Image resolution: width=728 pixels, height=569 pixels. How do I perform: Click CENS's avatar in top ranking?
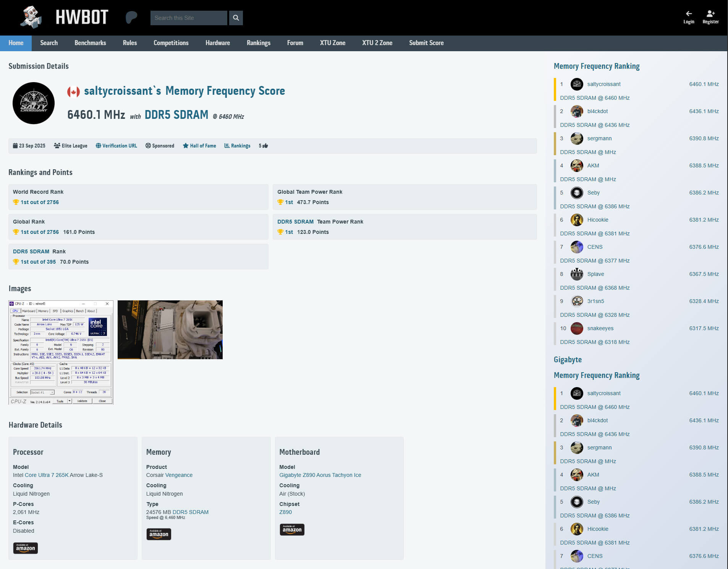[x=577, y=247]
